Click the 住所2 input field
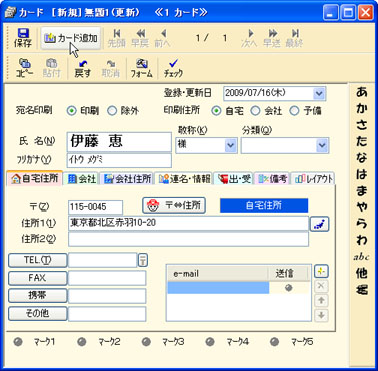 [188, 239]
